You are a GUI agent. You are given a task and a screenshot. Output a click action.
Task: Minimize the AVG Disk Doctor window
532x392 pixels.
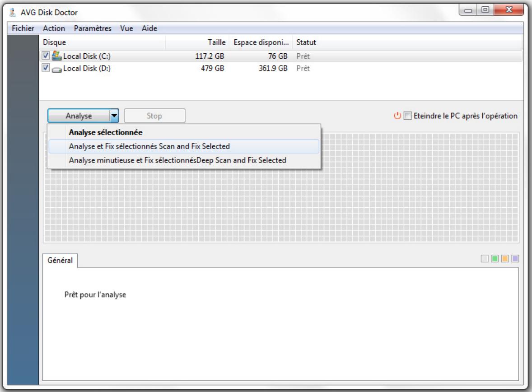tap(468, 10)
